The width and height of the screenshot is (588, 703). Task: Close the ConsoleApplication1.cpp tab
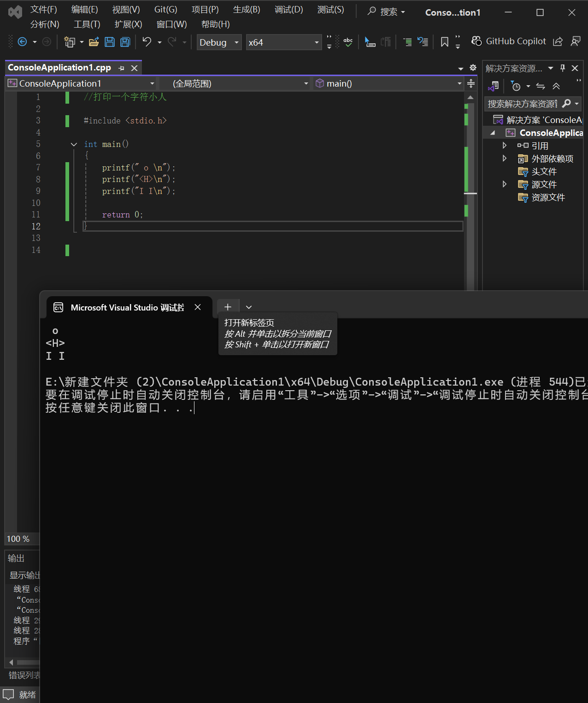coord(134,68)
